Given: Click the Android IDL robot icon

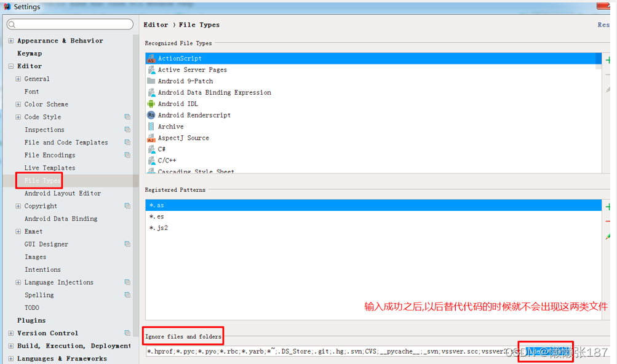Looking at the screenshot, I should [151, 104].
